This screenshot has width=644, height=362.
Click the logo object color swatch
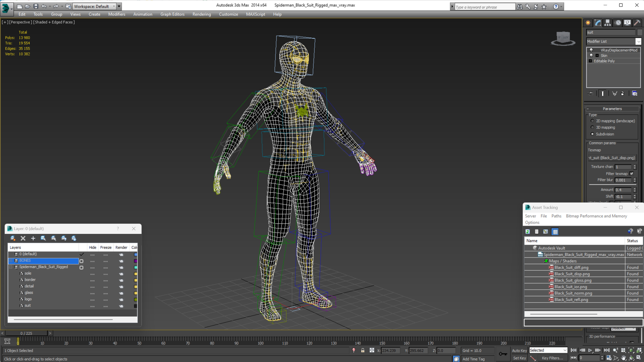click(x=135, y=299)
